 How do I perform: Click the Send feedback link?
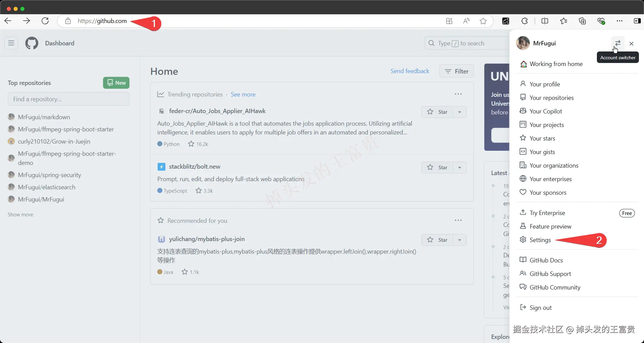410,71
